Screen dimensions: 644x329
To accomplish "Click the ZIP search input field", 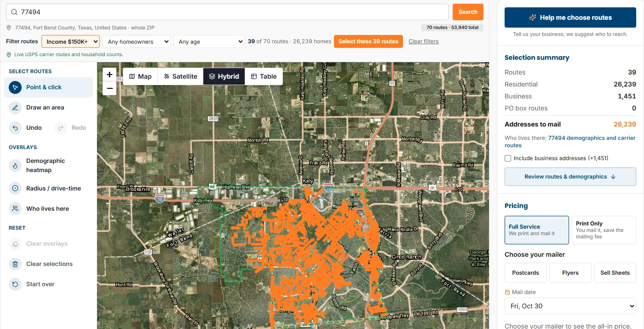I will click(228, 12).
